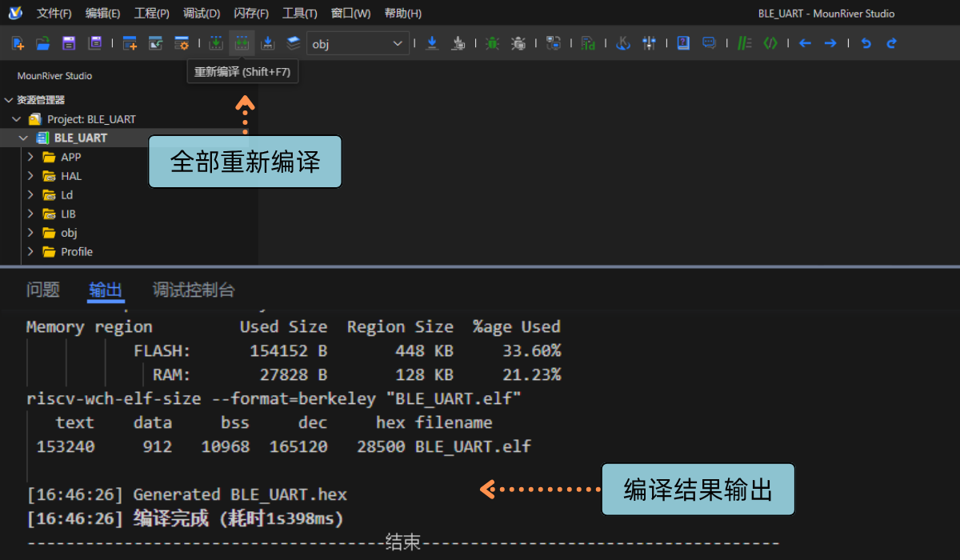Click the MounRiver Studio logo icon

pos(15,13)
